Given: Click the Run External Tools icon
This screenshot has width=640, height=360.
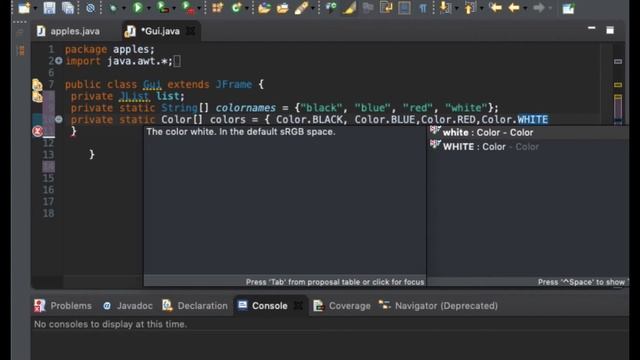Looking at the screenshot, I should (188, 7).
